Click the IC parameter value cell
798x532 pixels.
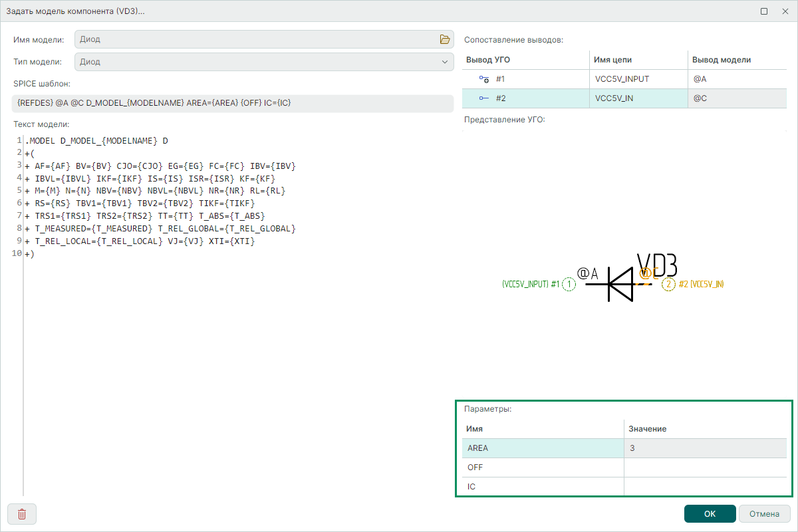[x=704, y=487]
